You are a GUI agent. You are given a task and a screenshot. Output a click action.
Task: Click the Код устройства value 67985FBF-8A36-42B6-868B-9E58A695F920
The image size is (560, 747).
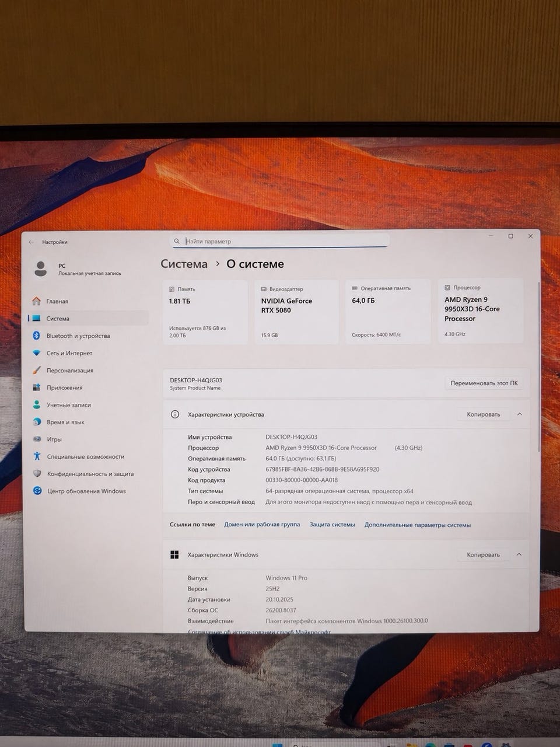[x=322, y=469]
